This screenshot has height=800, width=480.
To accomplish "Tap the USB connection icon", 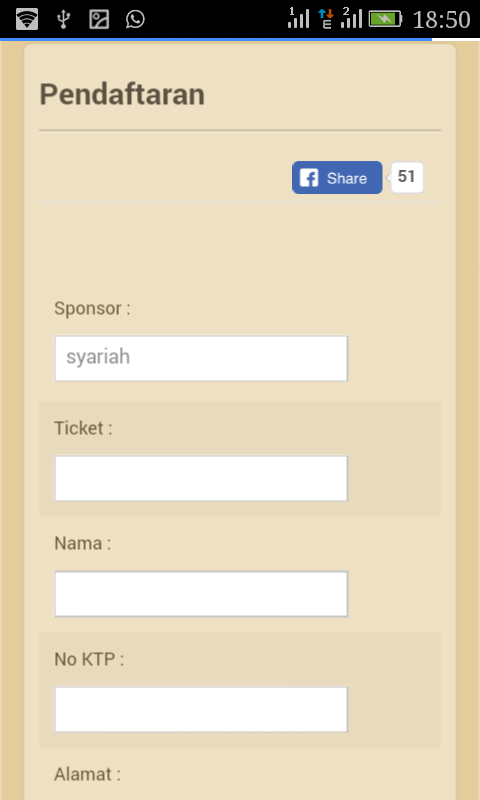I will tap(63, 19).
